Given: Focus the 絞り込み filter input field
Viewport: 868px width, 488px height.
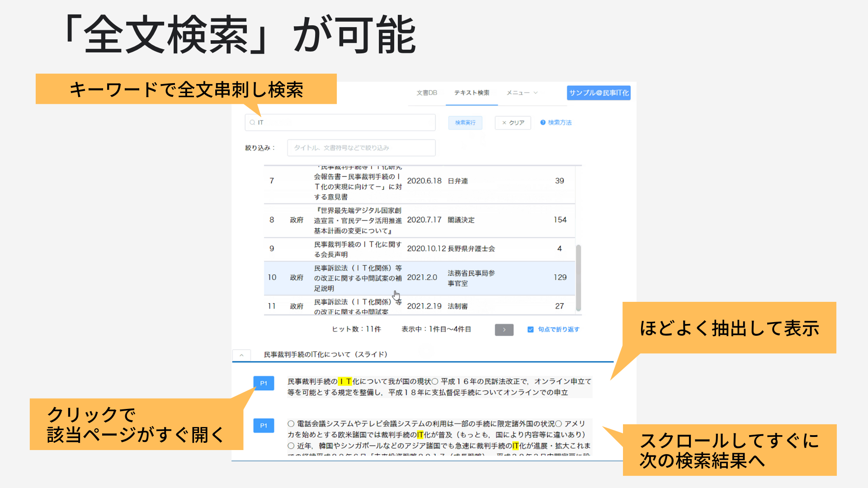Looking at the screenshot, I should point(361,148).
